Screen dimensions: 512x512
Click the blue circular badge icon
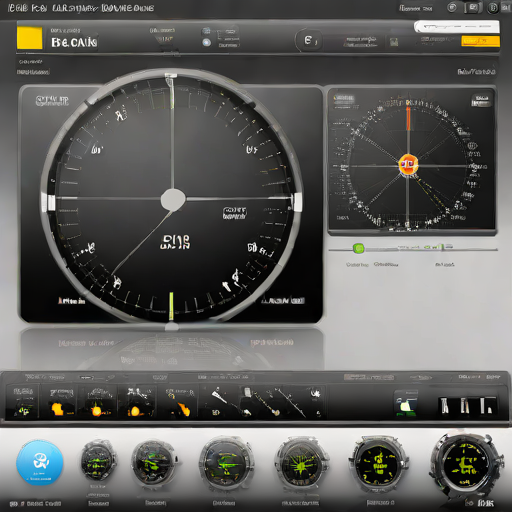click(x=40, y=462)
